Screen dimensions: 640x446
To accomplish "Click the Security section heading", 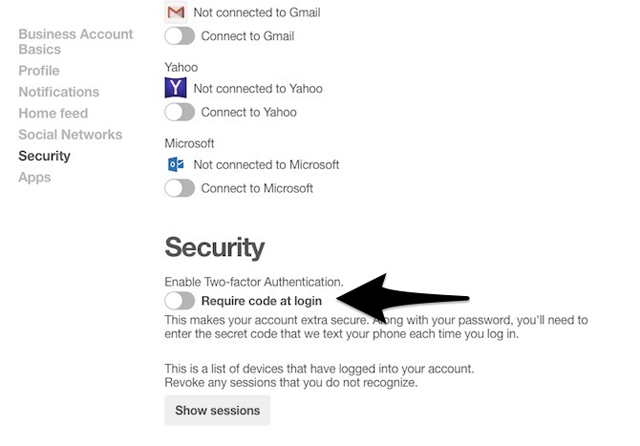I will coord(215,248).
